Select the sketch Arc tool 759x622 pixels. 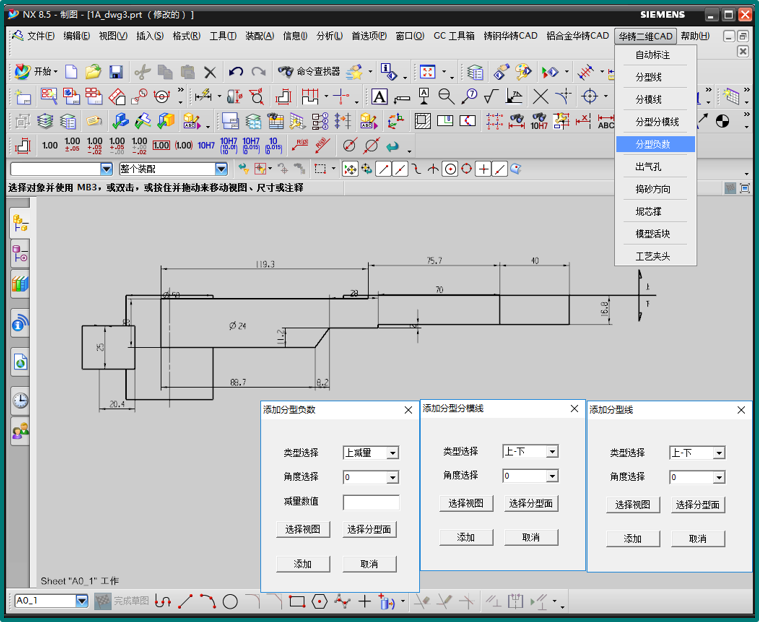(x=208, y=602)
